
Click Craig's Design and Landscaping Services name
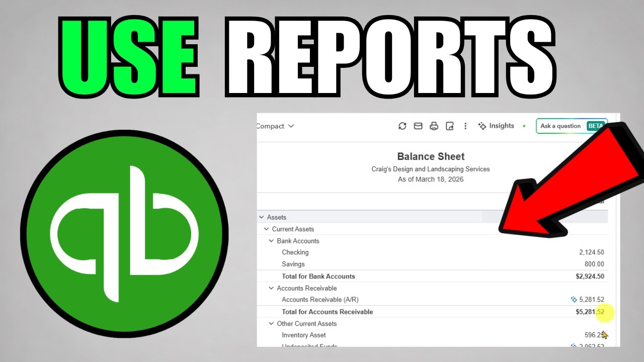[431, 169]
